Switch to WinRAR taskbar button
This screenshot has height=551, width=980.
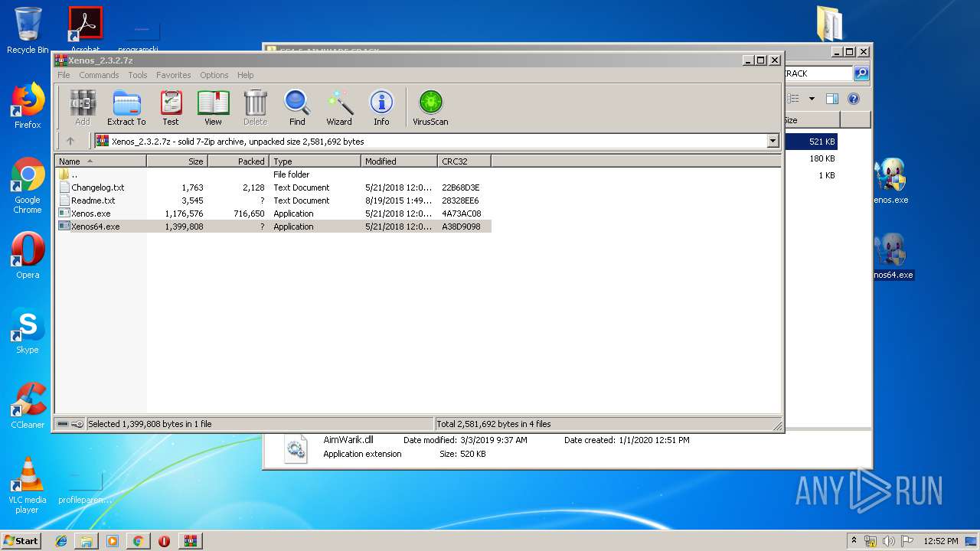coord(190,541)
